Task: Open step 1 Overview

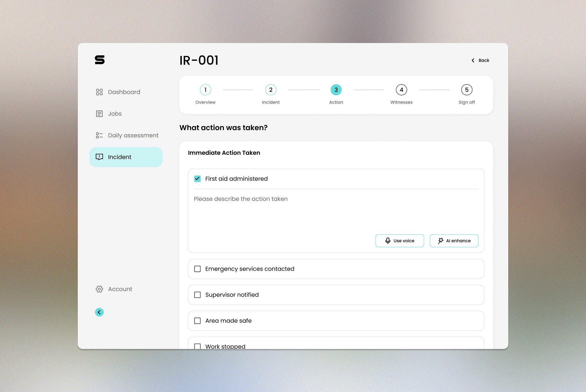Action: tap(205, 90)
